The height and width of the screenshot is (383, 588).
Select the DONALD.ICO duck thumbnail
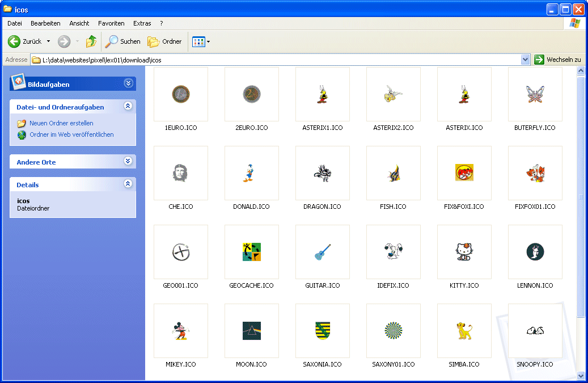[x=252, y=173]
